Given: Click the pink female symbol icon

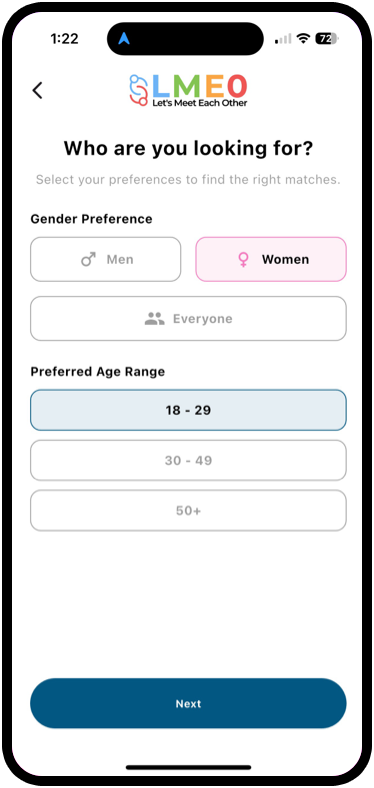Looking at the screenshot, I should point(243,260).
